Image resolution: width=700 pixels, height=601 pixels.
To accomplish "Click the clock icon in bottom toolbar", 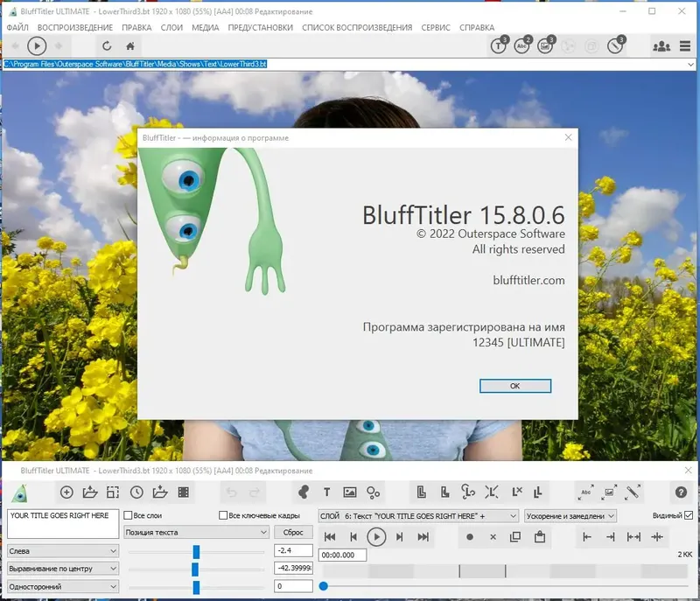I will click(136, 493).
